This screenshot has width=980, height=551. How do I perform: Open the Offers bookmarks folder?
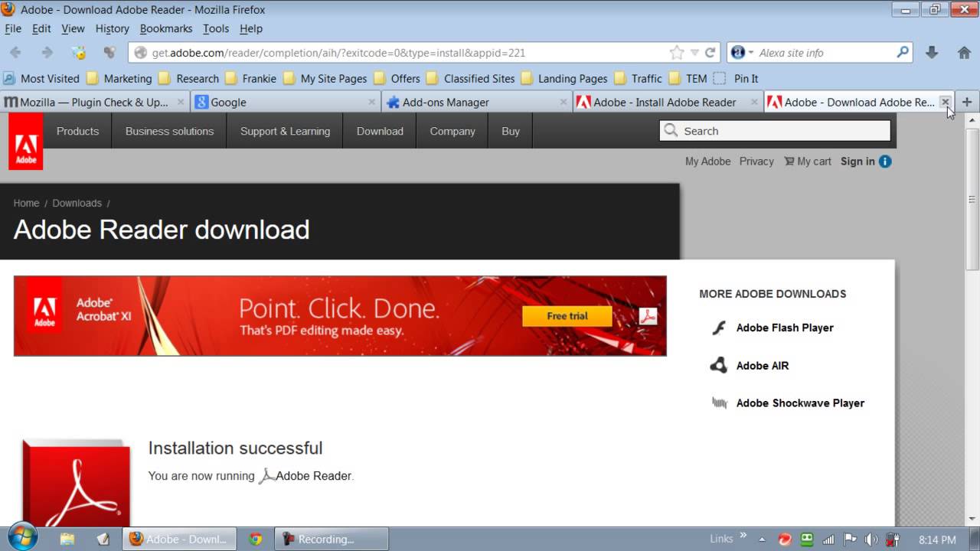(397, 78)
